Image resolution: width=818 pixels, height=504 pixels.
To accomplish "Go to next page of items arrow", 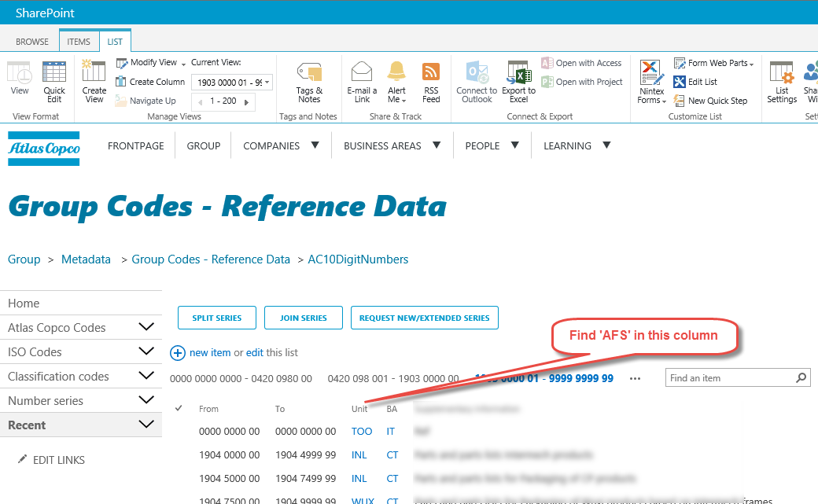I will tap(247, 101).
